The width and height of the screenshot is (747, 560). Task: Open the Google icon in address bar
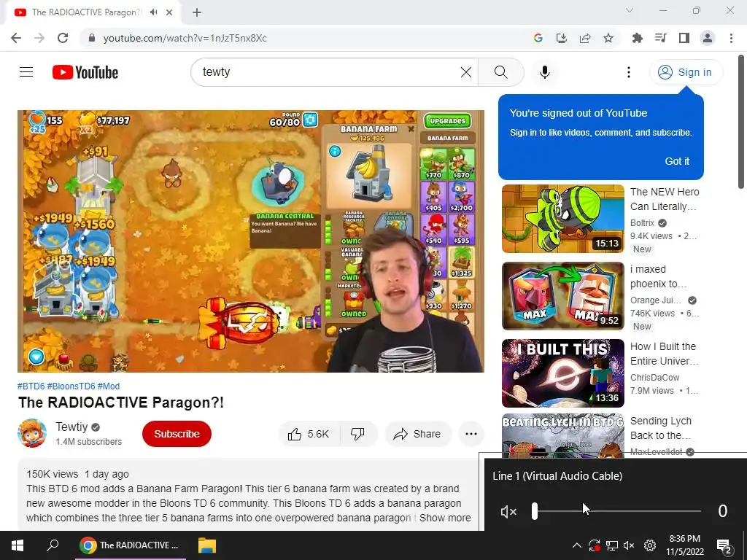point(538,38)
